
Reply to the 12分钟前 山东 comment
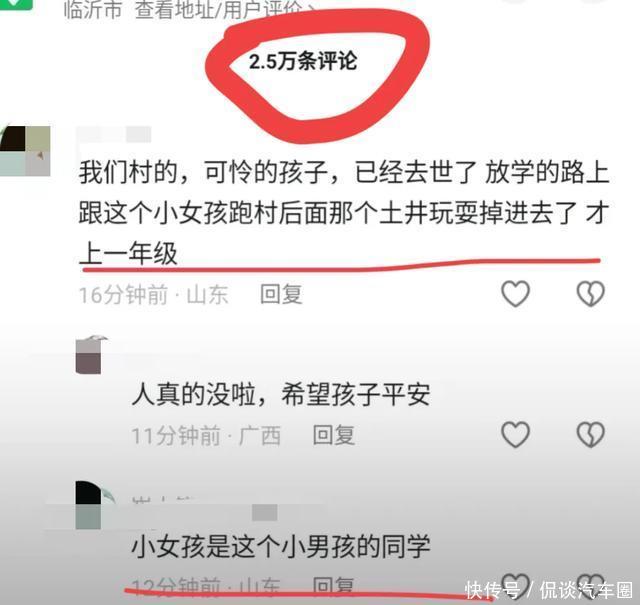point(333,586)
